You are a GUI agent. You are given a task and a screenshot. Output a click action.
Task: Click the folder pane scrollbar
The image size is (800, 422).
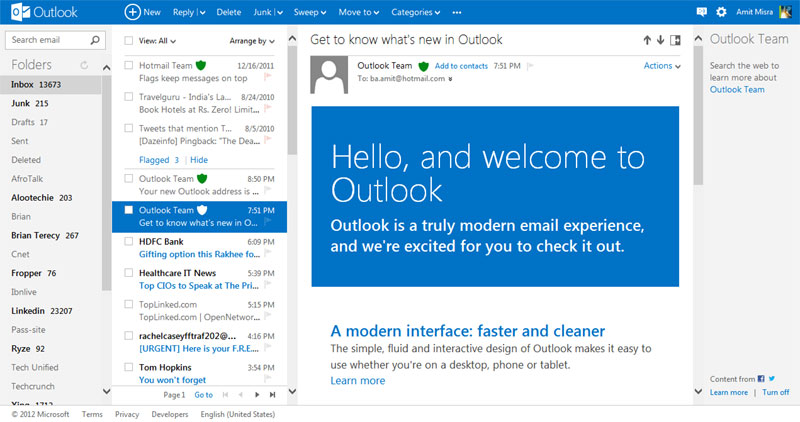pos(106,183)
